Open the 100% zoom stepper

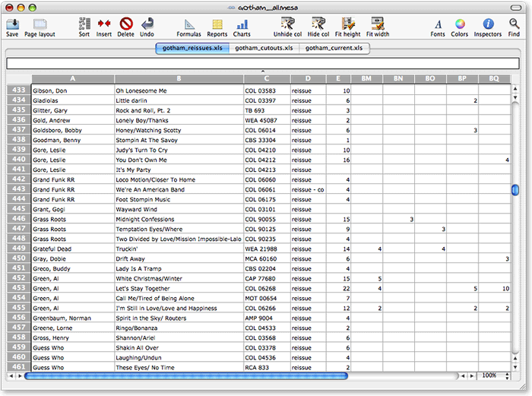507,376
